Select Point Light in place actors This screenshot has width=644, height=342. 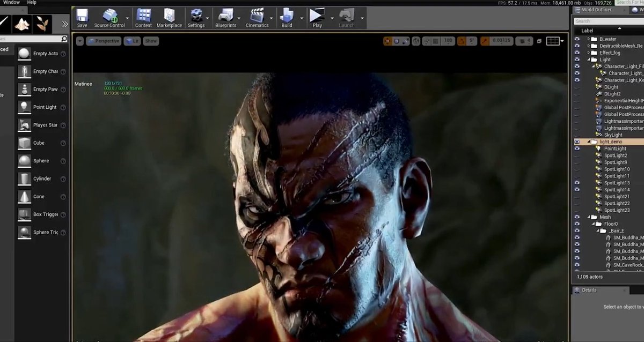click(45, 107)
